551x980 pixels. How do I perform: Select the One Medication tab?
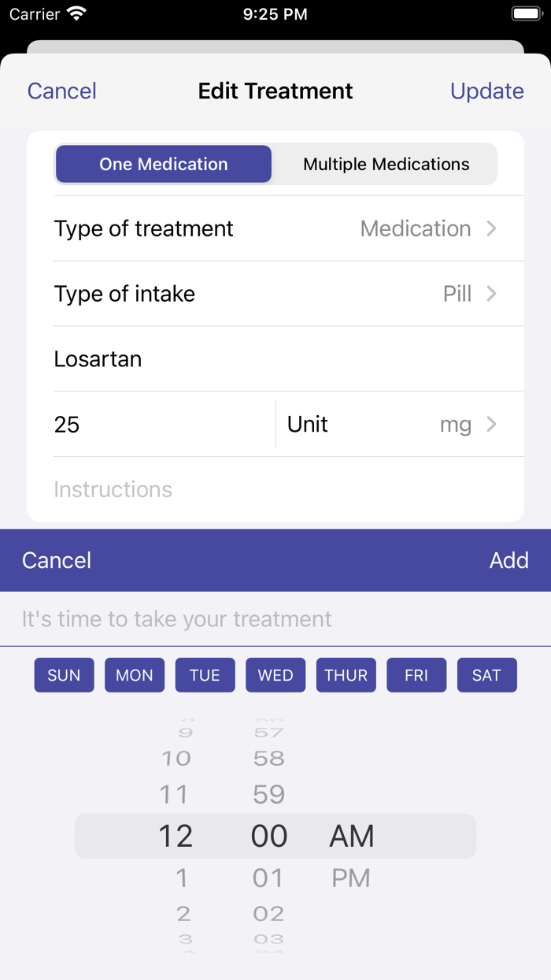163,164
